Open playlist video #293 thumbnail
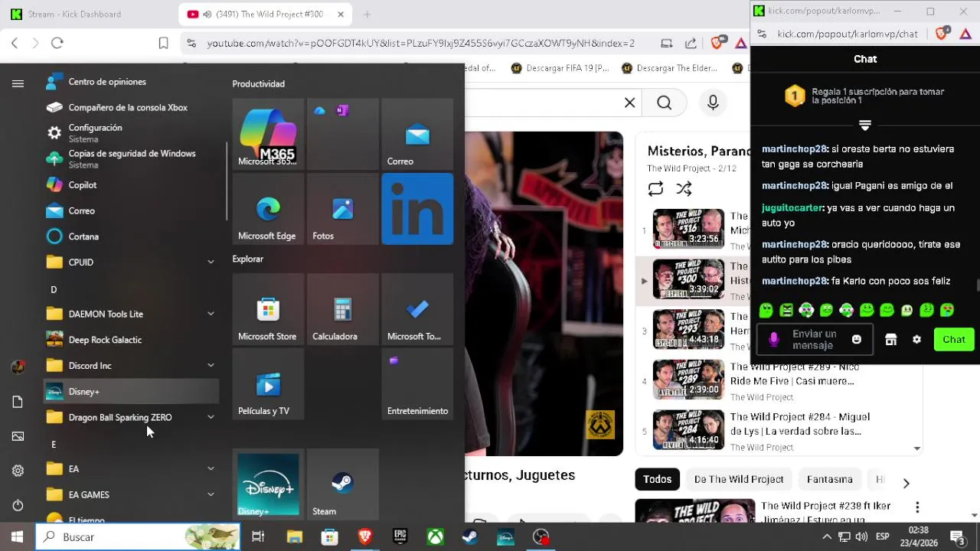The height and width of the screenshot is (551, 980). tap(688, 329)
